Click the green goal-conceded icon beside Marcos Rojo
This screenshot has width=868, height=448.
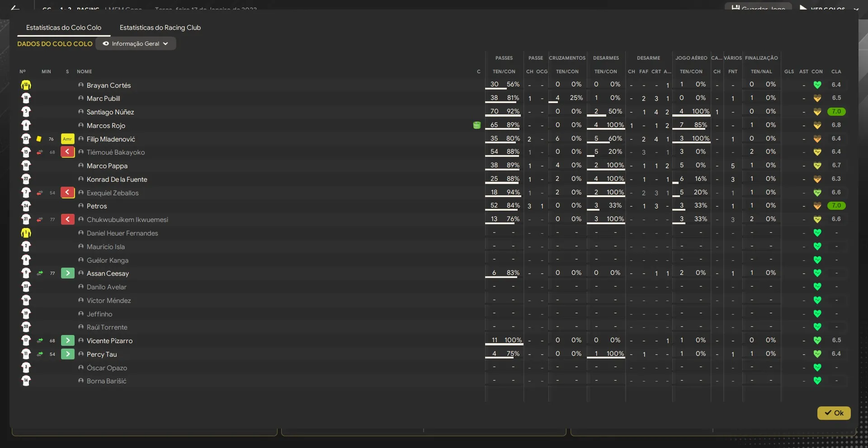coord(476,125)
